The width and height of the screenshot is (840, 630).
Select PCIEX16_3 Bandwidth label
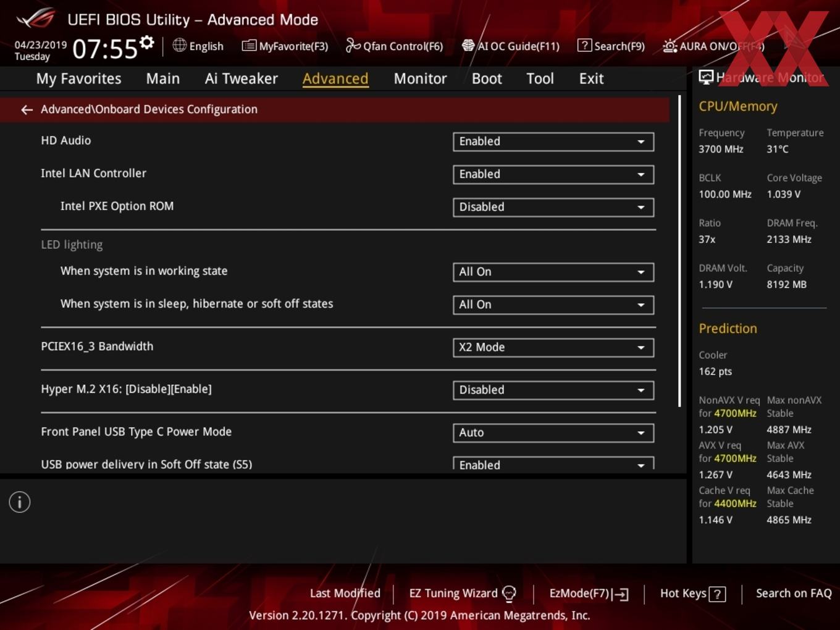pyautogui.click(x=97, y=346)
